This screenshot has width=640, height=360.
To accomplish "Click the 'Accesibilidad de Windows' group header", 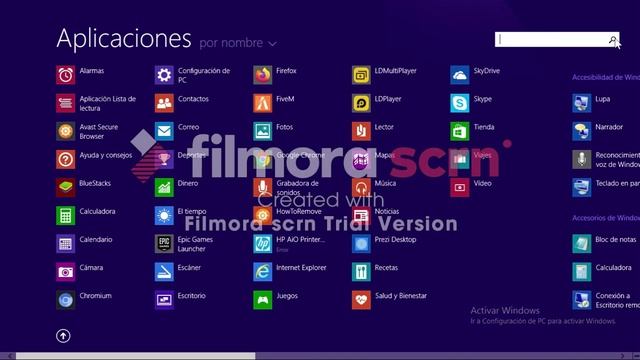I will tap(606, 77).
